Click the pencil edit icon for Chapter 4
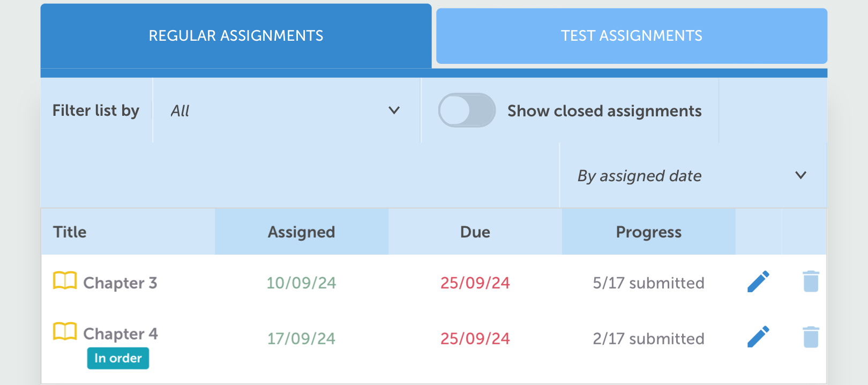This screenshot has width=868, height=385. (758, 337)
